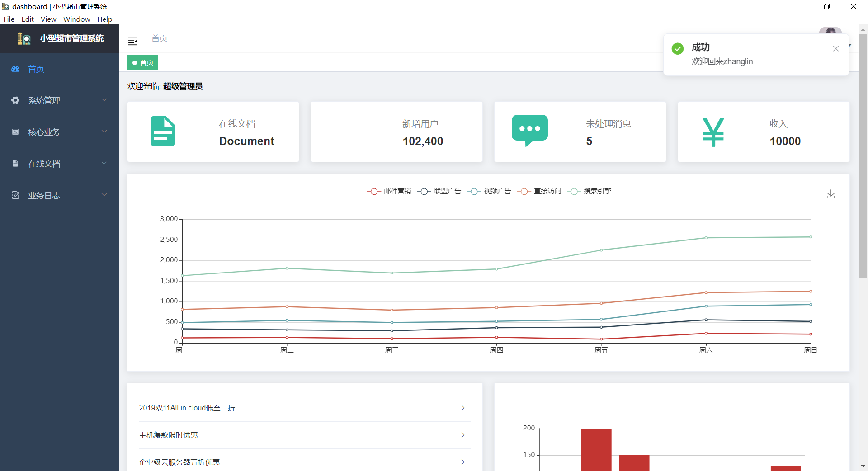Download the line chart as image

[831, 194]
